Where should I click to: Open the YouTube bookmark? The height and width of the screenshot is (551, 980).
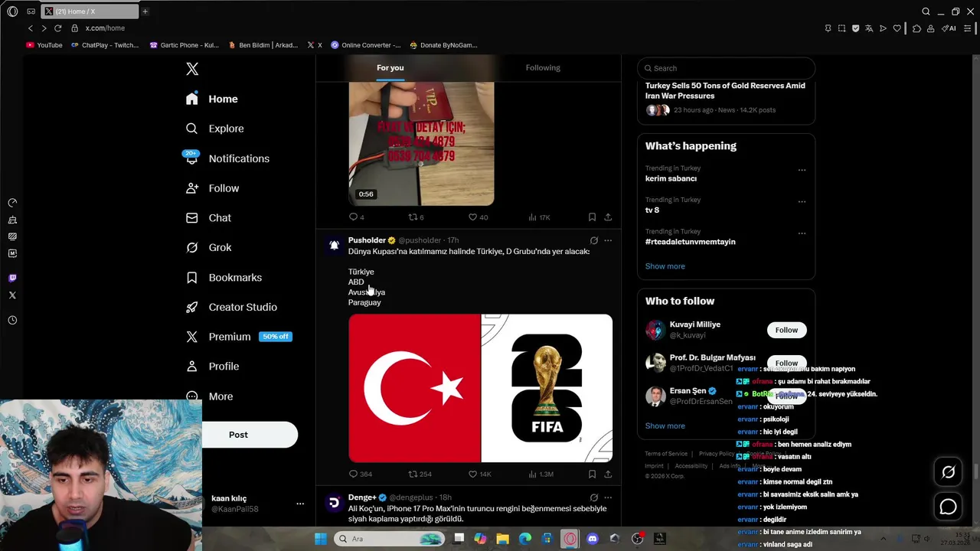click(44, 45)
